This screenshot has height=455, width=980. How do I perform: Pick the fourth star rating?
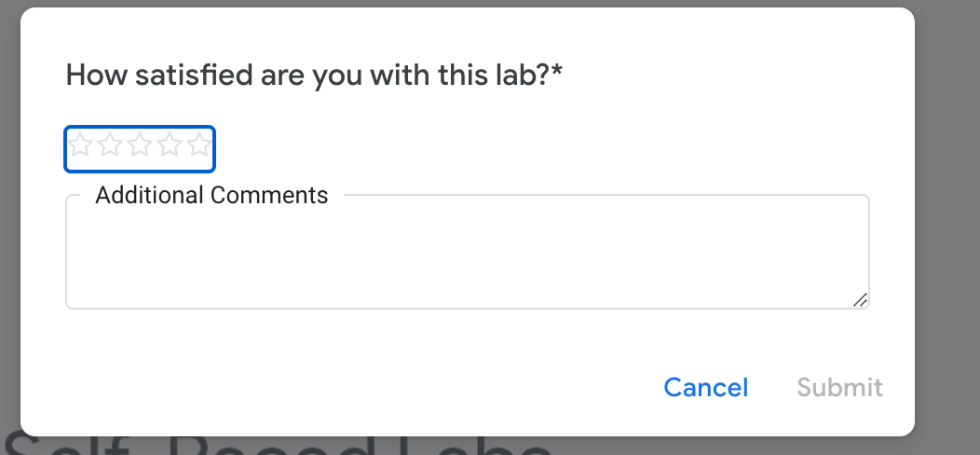[x=169, y=145]
